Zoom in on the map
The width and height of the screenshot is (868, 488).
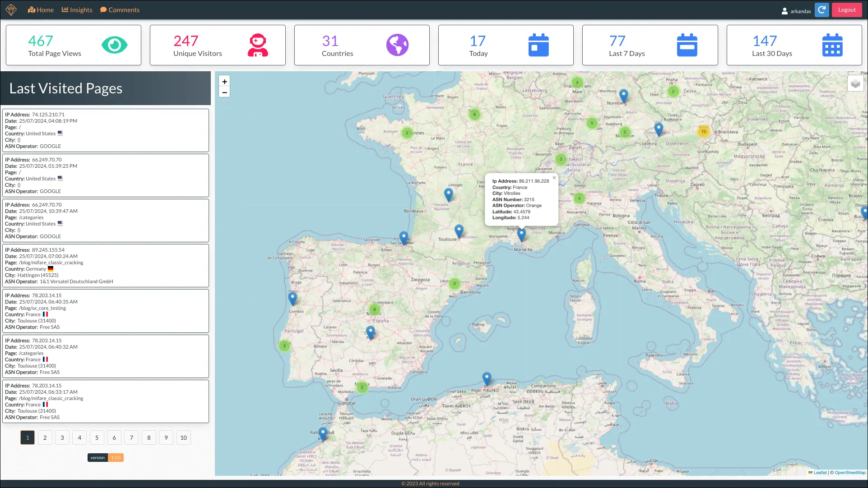224,82
